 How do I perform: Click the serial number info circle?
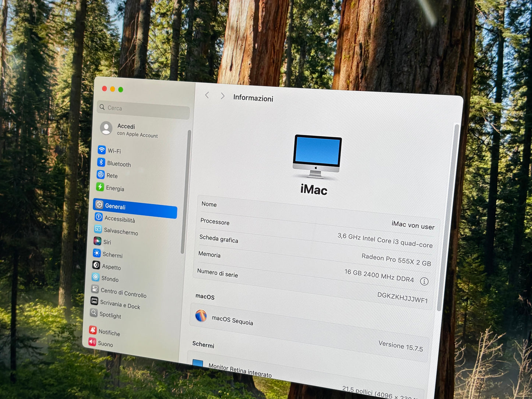click(424, 281)
